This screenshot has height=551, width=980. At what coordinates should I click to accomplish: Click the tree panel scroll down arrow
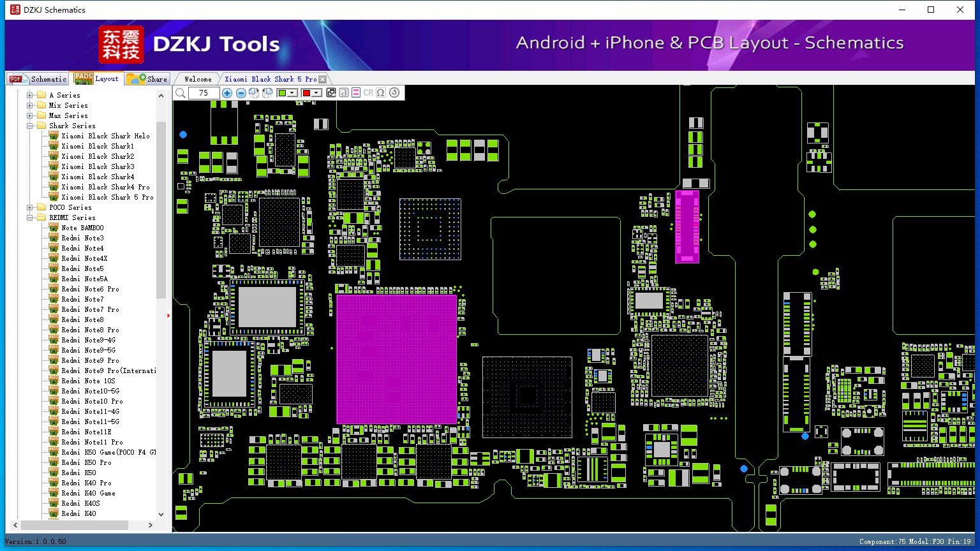pyautogui.click(x=161, y=514)
